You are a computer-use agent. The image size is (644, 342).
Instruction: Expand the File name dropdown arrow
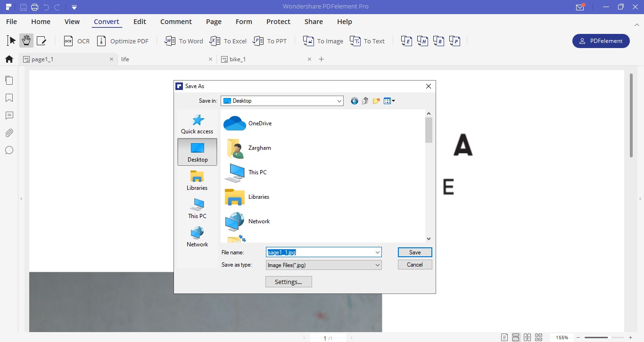[378, 252]
